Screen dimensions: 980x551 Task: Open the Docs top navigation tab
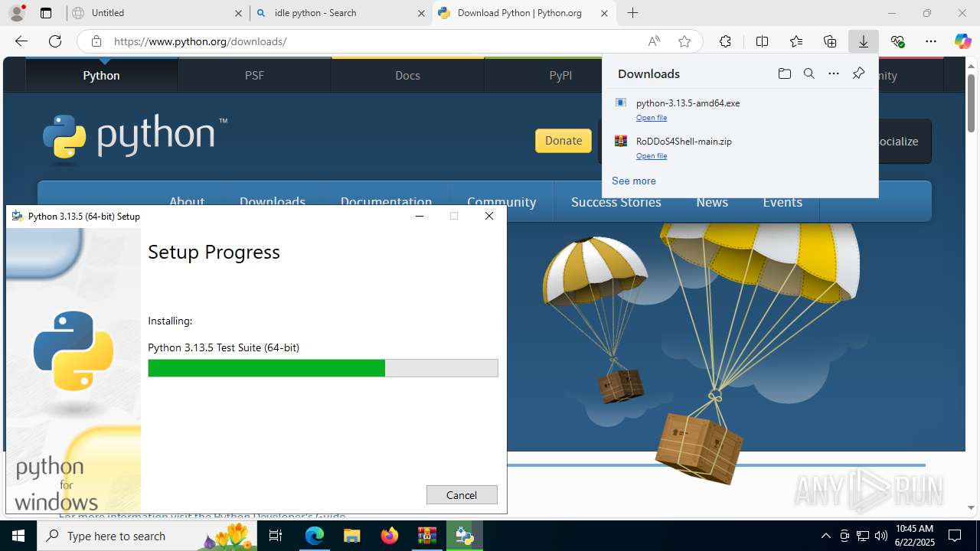point(407,75)
